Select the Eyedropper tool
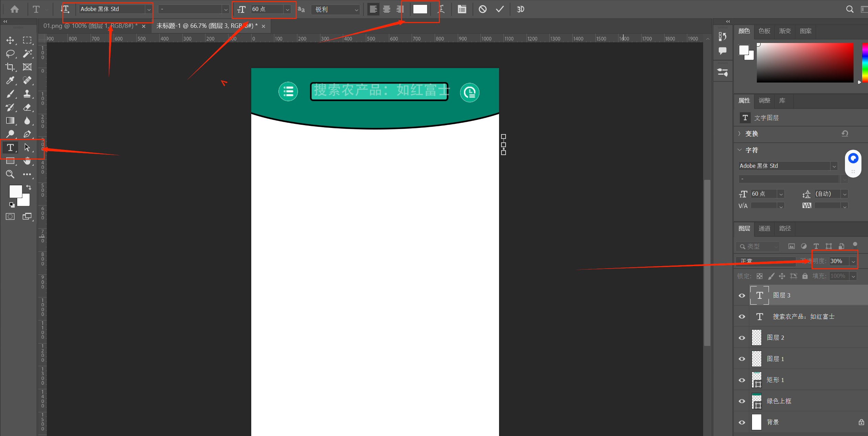This screenshot has width=868, height=436. click(x=10, y=80)
